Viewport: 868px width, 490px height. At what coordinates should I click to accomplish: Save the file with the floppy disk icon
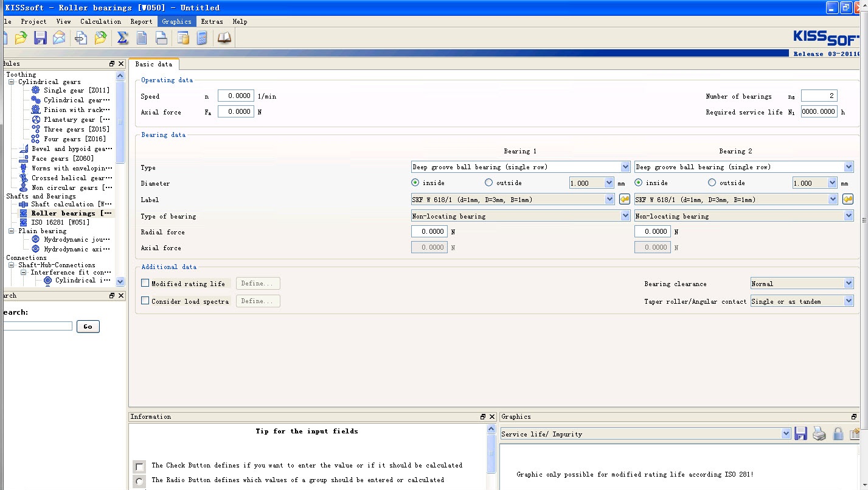40,38
